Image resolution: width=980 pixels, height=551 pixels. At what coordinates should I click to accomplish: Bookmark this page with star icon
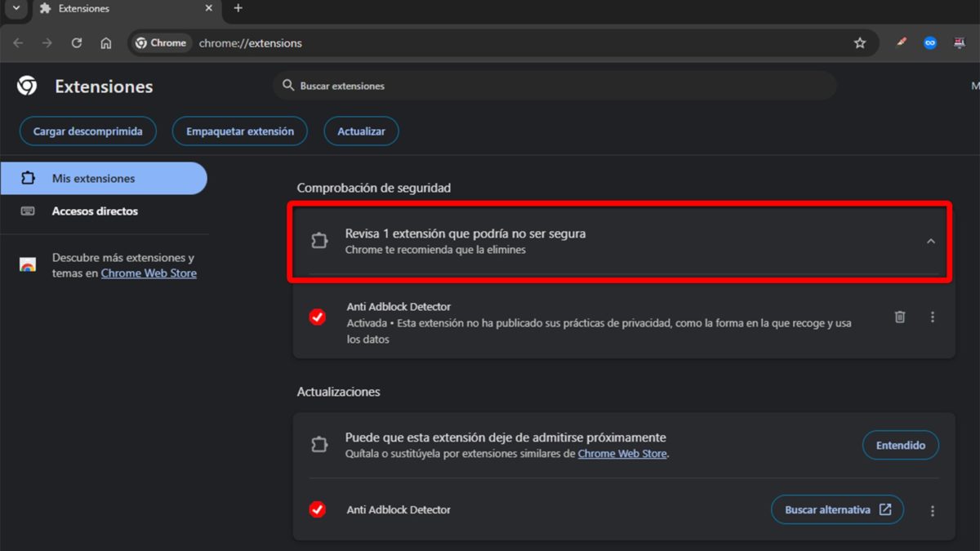click(860, 42)
